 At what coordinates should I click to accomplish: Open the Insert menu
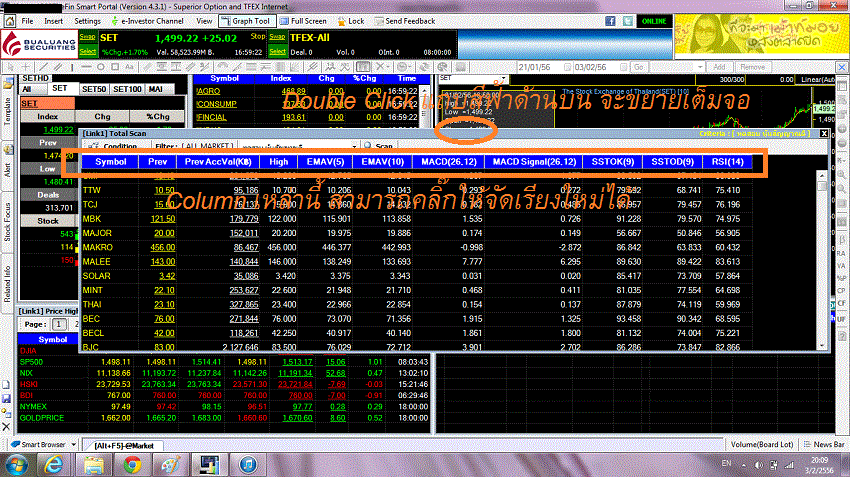point(53,21)
